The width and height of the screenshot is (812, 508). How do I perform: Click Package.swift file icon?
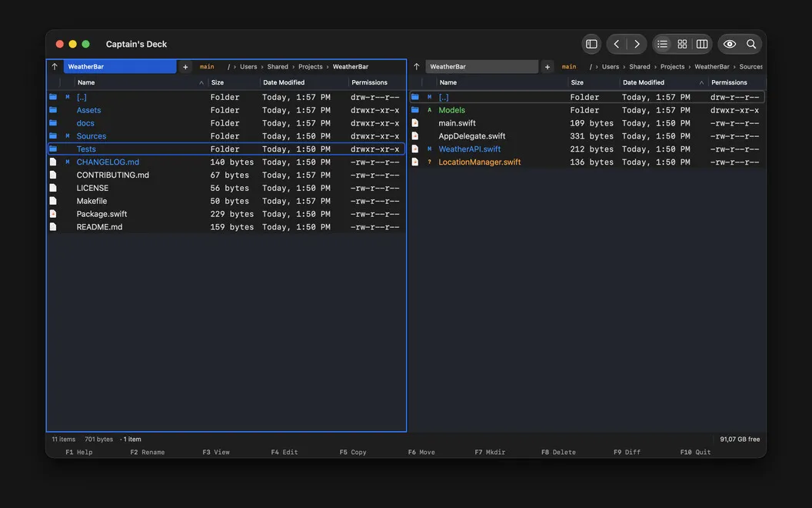[x=53, y=213]
